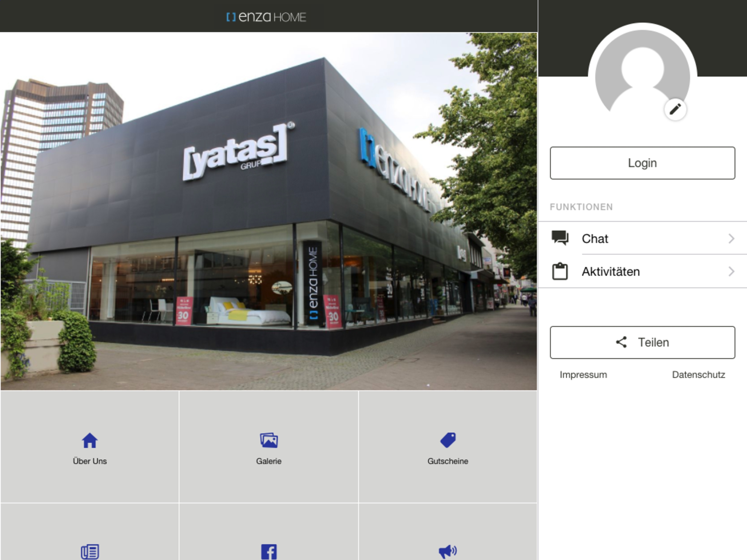Open the Galerie pictures icon

(269, 441)
